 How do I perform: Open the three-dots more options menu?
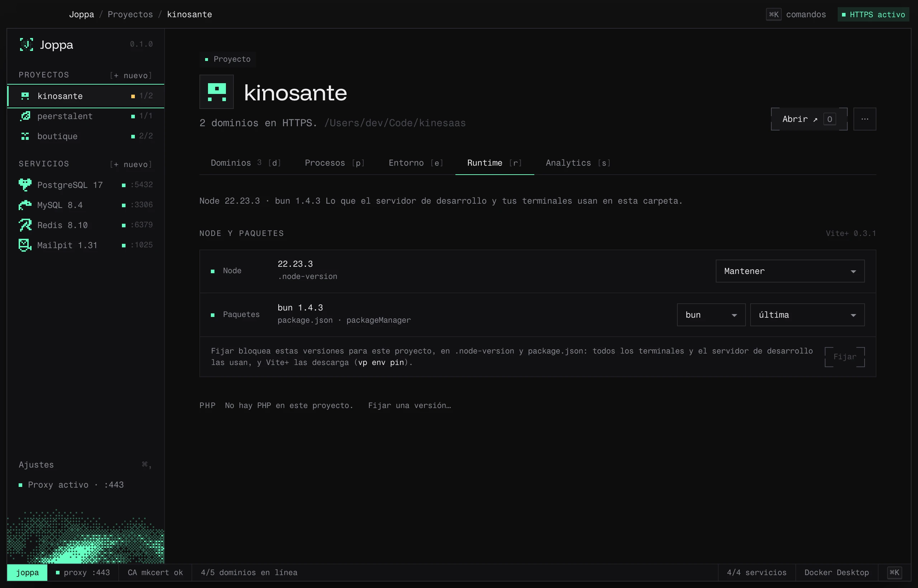(x=865, y=119)
